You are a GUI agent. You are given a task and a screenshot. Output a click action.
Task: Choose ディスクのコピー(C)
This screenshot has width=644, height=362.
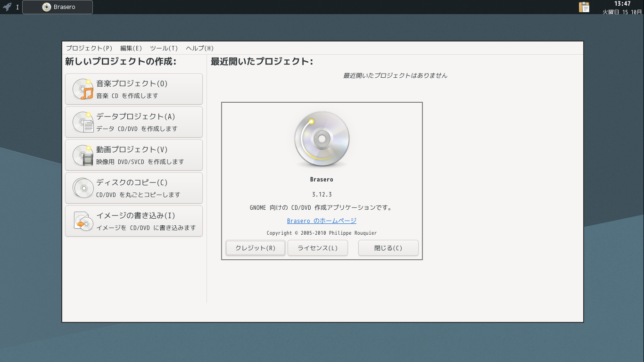click(134, 188)
